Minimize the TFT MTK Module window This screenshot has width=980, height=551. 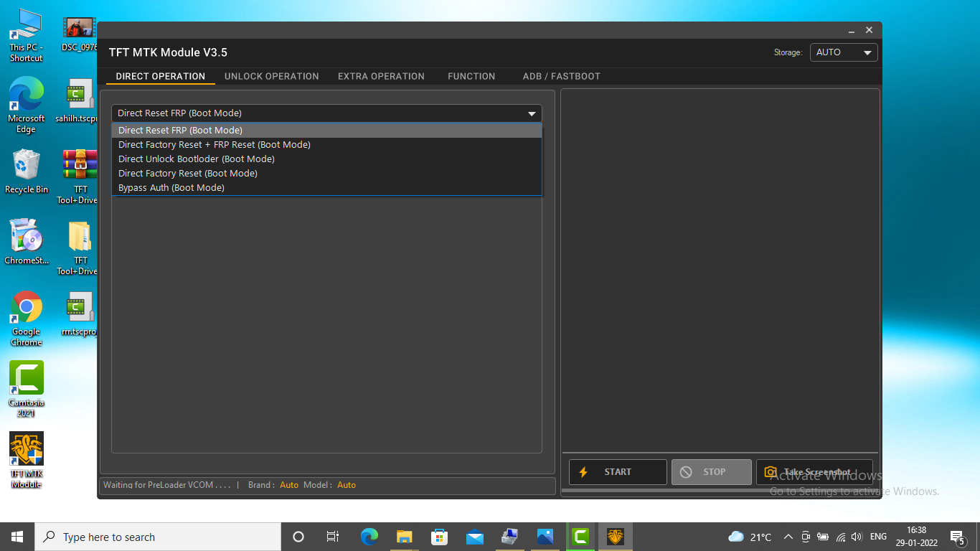pos(852,30)
